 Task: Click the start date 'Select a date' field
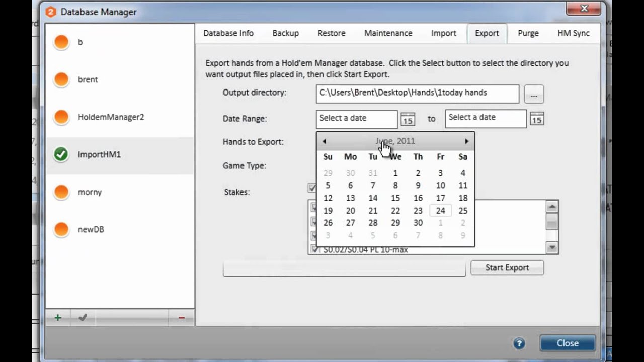[357, 119]
